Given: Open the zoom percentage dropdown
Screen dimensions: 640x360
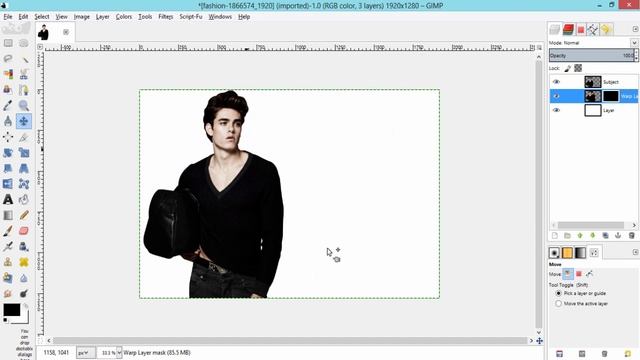Looking at the screenshot, I should click(119, 352).
